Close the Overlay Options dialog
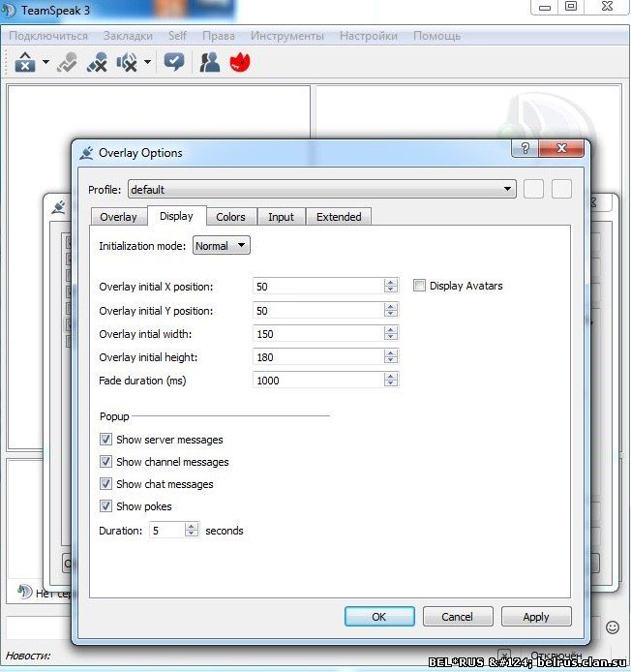 (561, 148)
